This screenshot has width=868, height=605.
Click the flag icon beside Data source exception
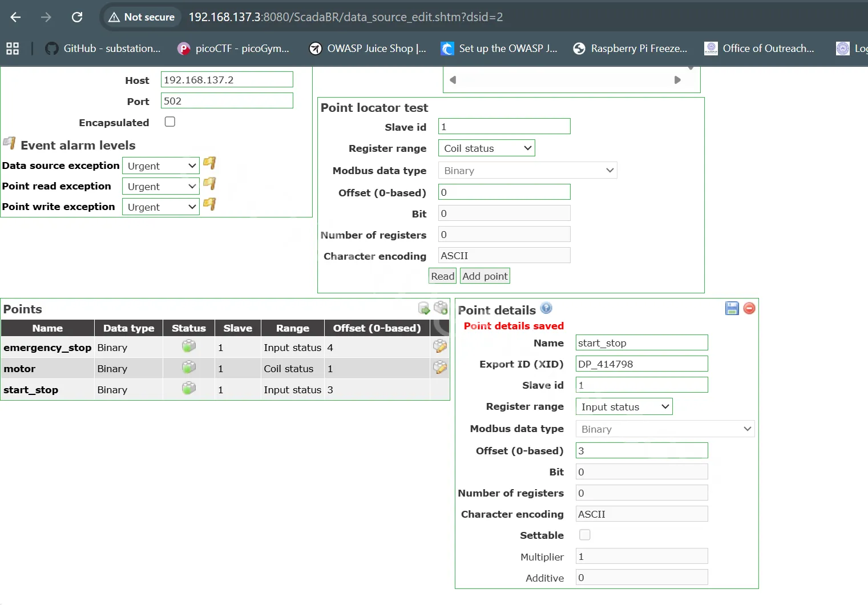coord(209,163)
